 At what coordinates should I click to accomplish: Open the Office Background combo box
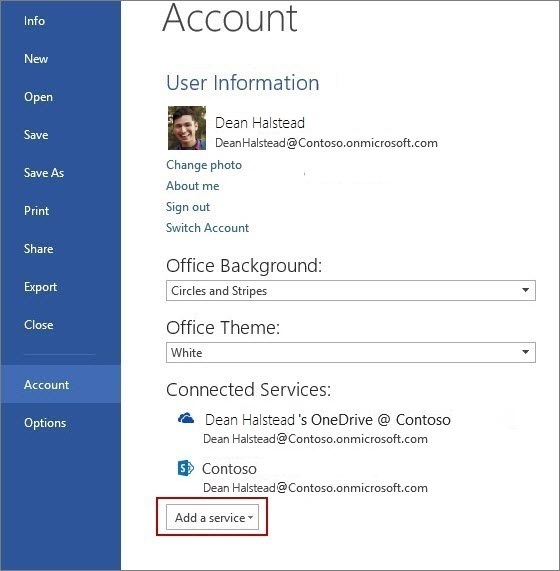pyautogui.click(x=351, y=290)
